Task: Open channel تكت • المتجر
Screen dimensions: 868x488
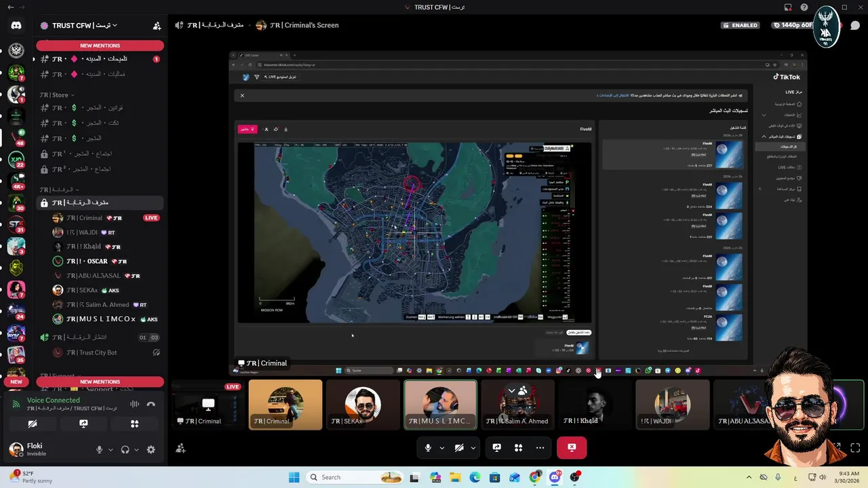Action: pyautogui.click(x=100, y=123)
